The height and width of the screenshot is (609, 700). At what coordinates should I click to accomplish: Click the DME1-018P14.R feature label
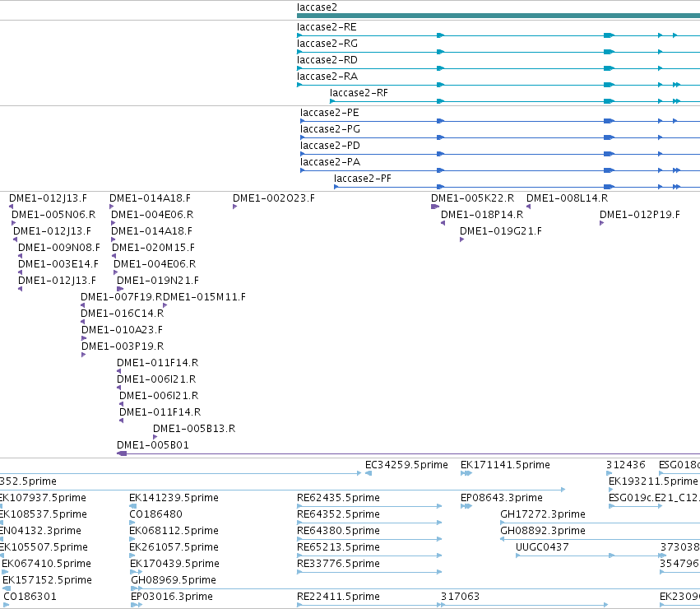482,216
